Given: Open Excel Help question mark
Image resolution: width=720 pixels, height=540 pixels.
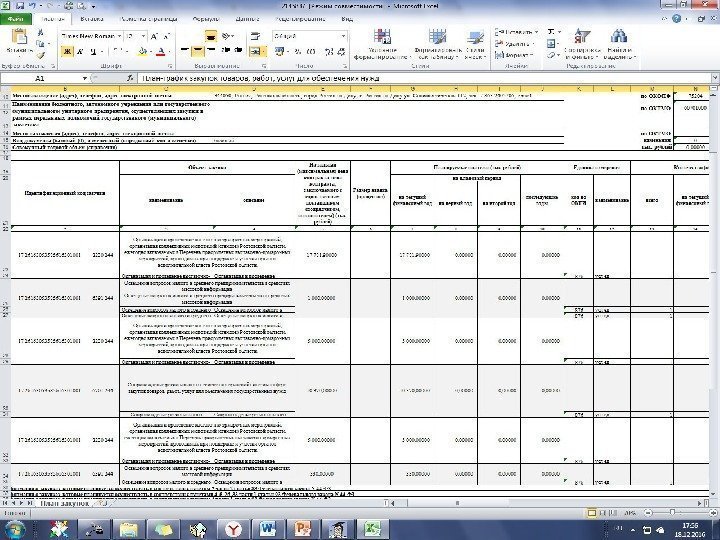Looking at the screenshot, I should [x=676, y=19].
